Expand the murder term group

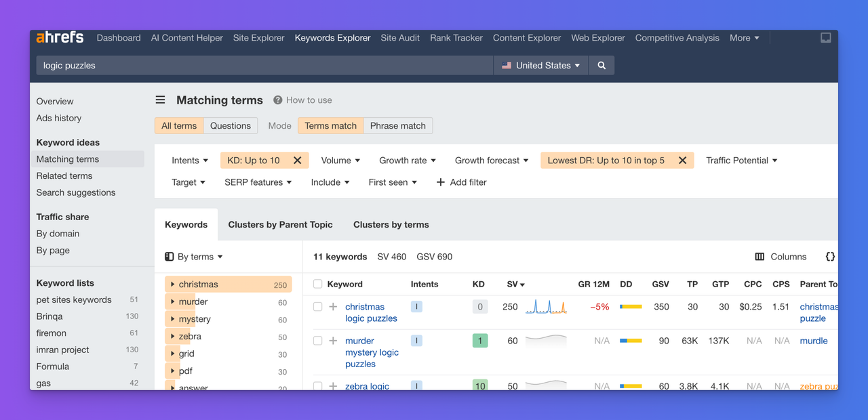[173, 302]
